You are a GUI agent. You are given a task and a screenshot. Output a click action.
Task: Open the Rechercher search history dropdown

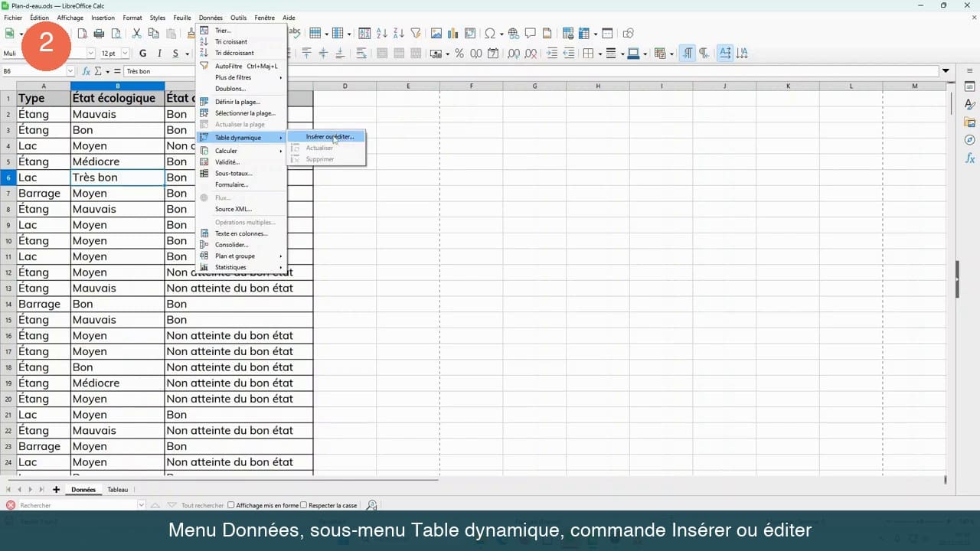coord(142,505)
